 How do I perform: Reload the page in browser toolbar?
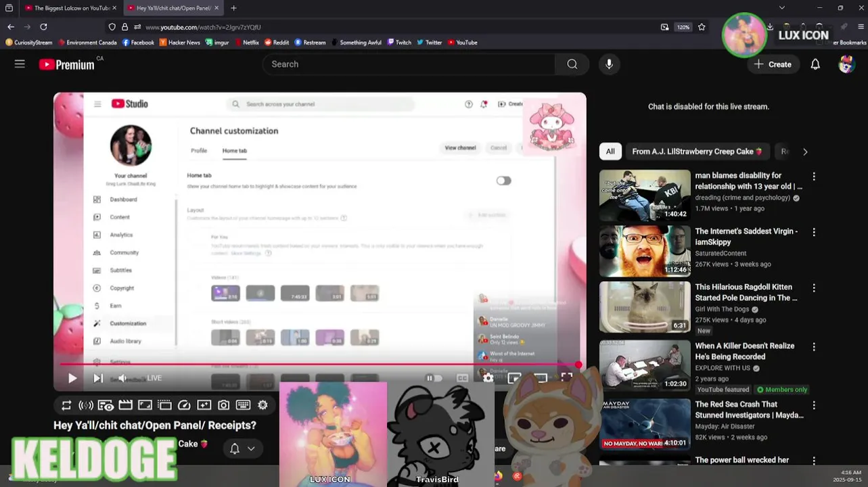[43, 27]
